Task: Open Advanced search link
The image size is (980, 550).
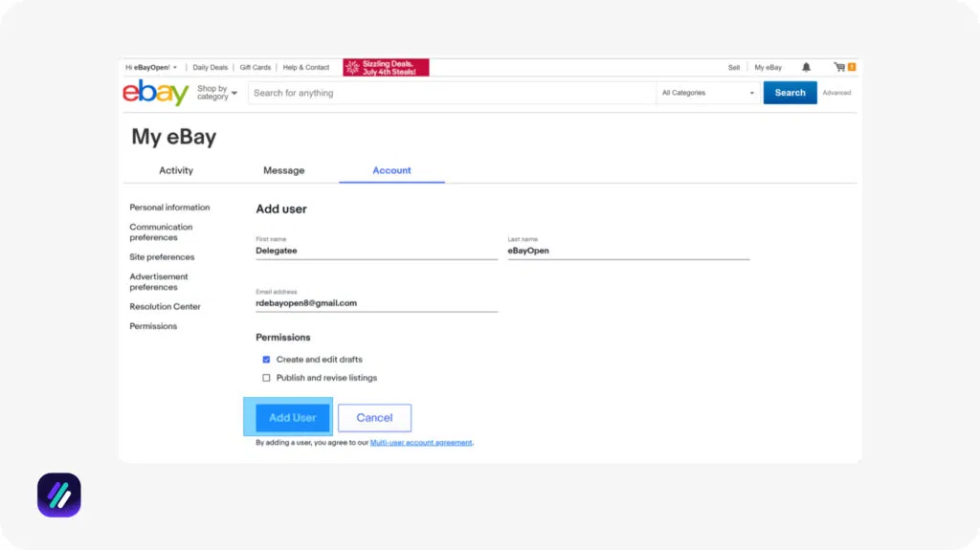Action: 836,93
